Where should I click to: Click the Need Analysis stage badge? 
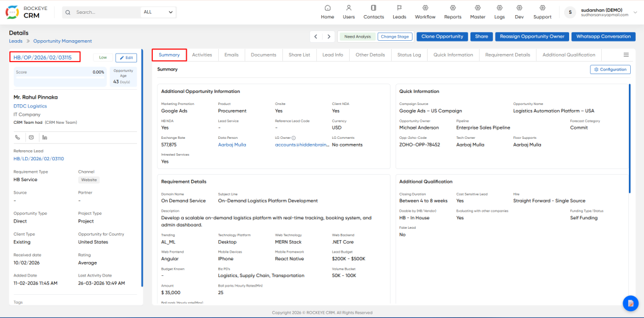(x=357, y=36)
